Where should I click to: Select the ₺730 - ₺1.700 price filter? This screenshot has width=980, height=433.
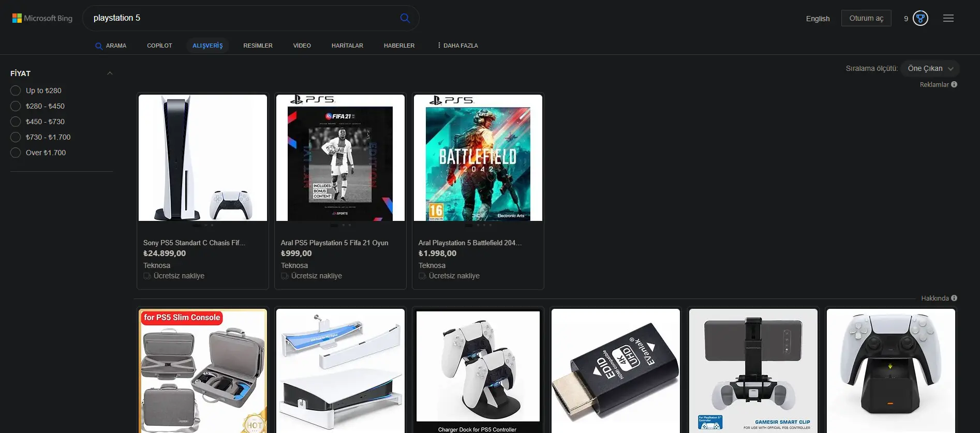tap(16, 137)
